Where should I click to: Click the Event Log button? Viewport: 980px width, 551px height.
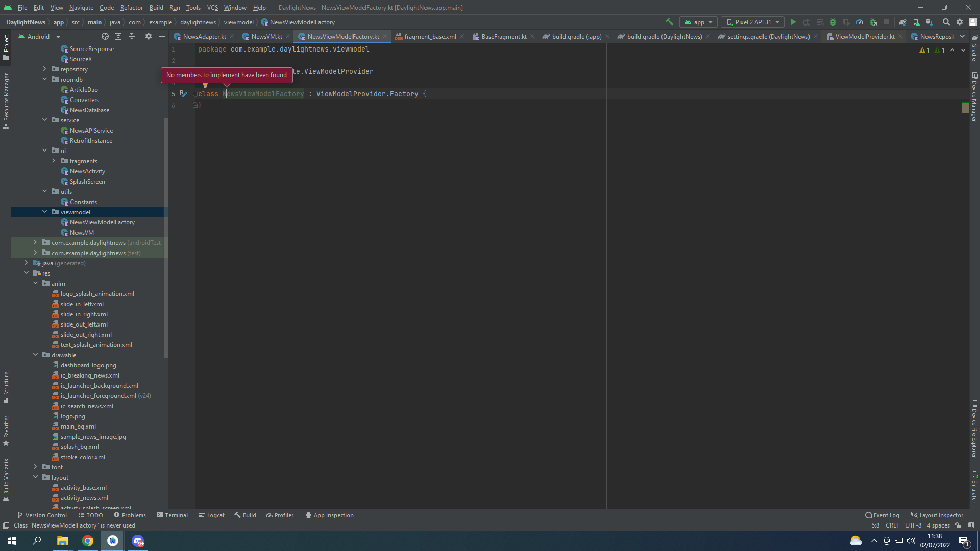(882, 515)
